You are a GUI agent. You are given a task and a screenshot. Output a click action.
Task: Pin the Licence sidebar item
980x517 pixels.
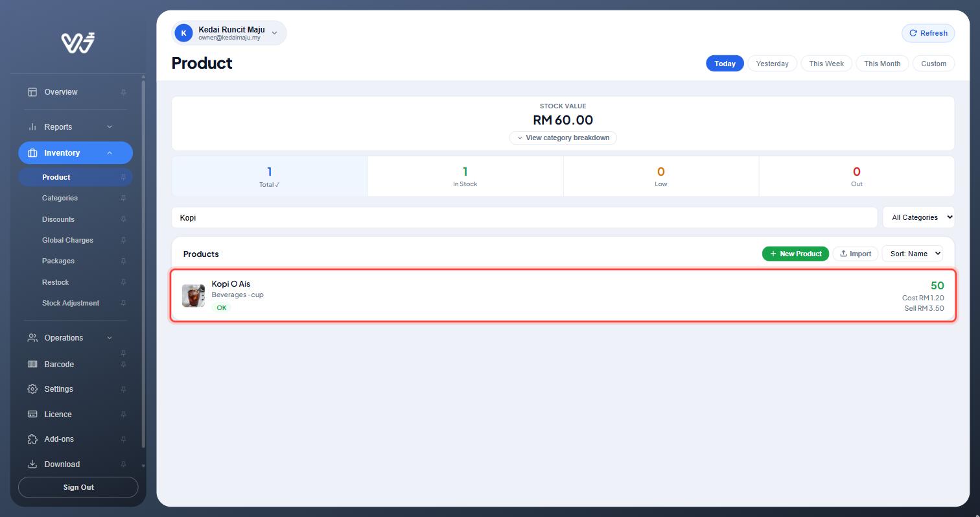coord(123,415)
